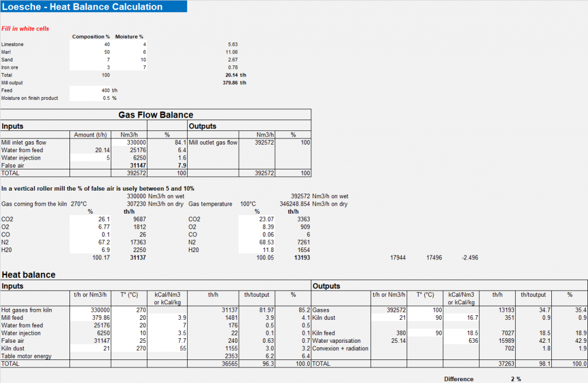Click the Loesche Heat Balance Calculation title bar
This screenshot has width=588, height=383.
point(94,6)
